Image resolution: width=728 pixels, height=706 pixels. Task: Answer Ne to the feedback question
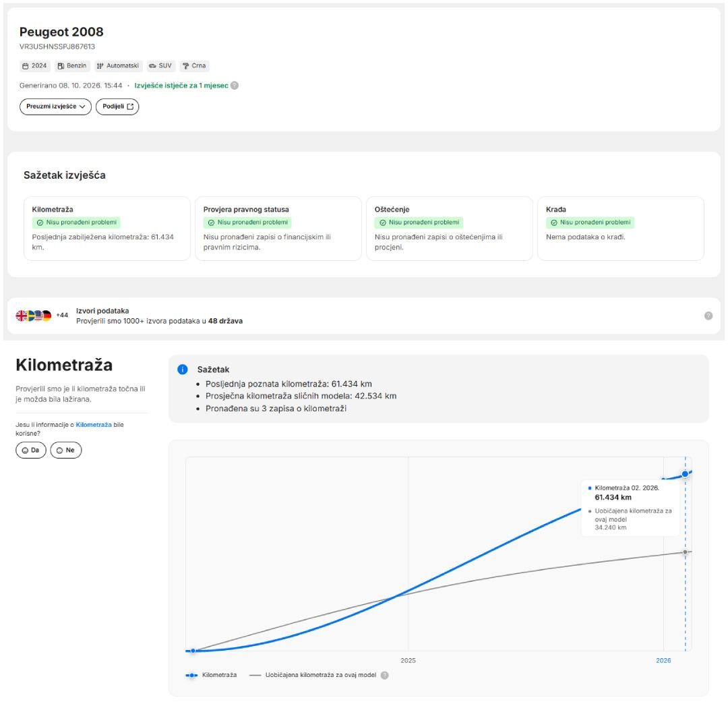pyautogui.click(x=66, y=450)
